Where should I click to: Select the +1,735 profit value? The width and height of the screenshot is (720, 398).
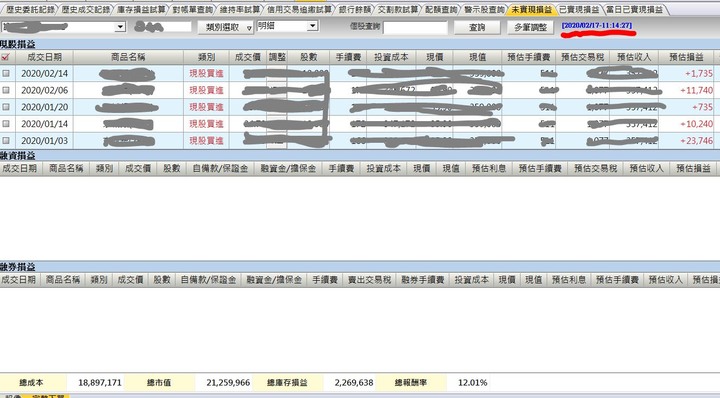(698, 73)
